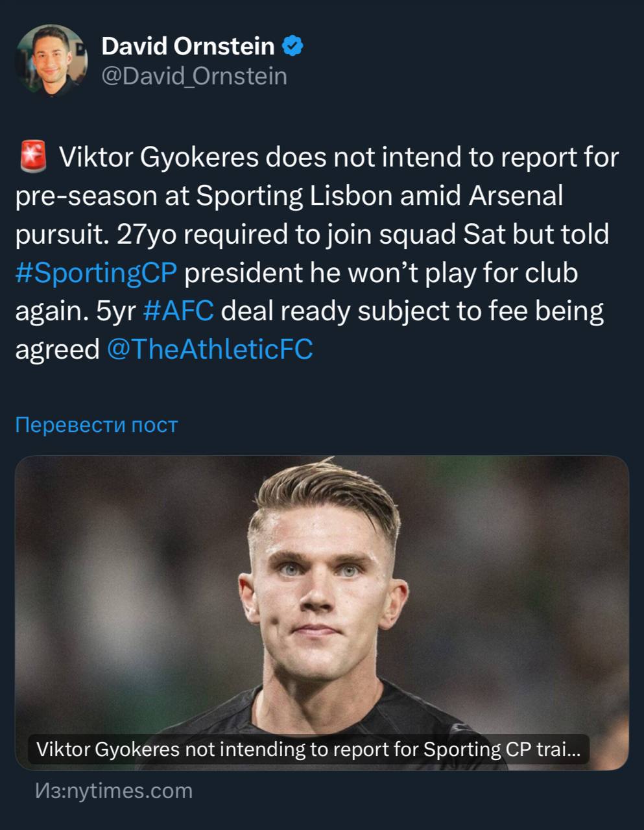Visit the @TheAthleticFC mention
The image size is (644, 830).
(x=209, y=350)
